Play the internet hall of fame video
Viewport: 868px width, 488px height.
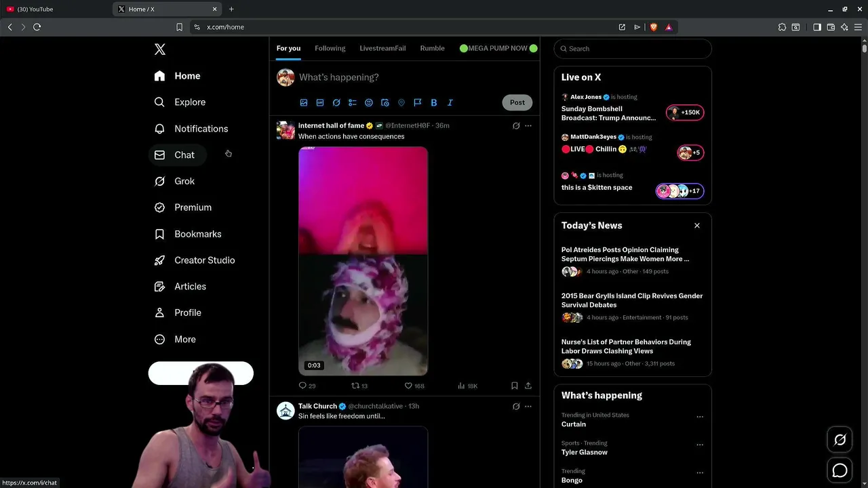[x=363, y=261]
